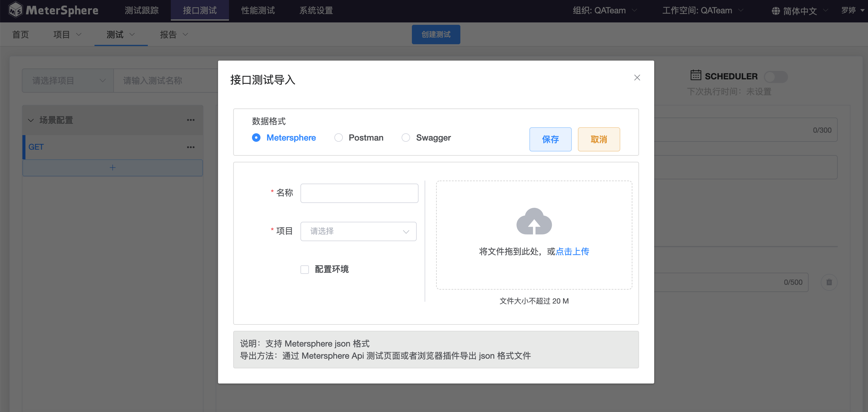
Task: Open 场景配置 three-dot more menu
Action: pyautogui.click(x=191, y=120)
